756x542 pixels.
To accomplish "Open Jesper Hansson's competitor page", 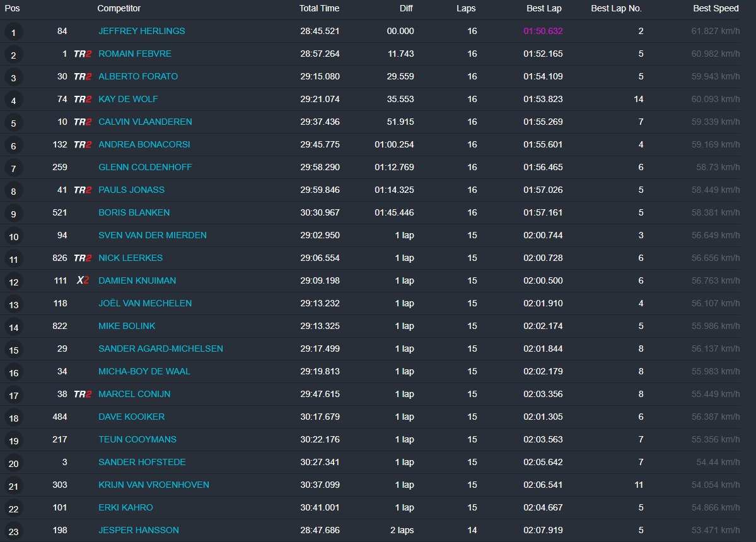I will [x=138, y=530].
